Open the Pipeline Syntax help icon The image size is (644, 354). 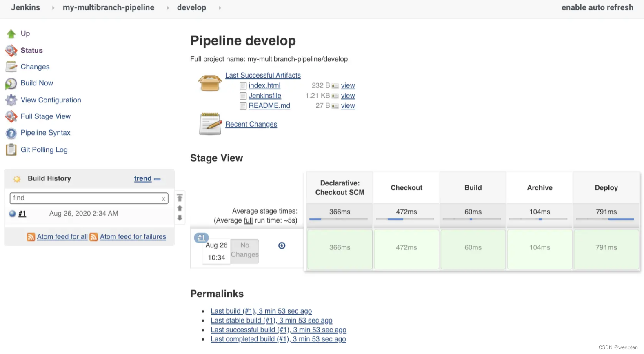pos(11,133)
